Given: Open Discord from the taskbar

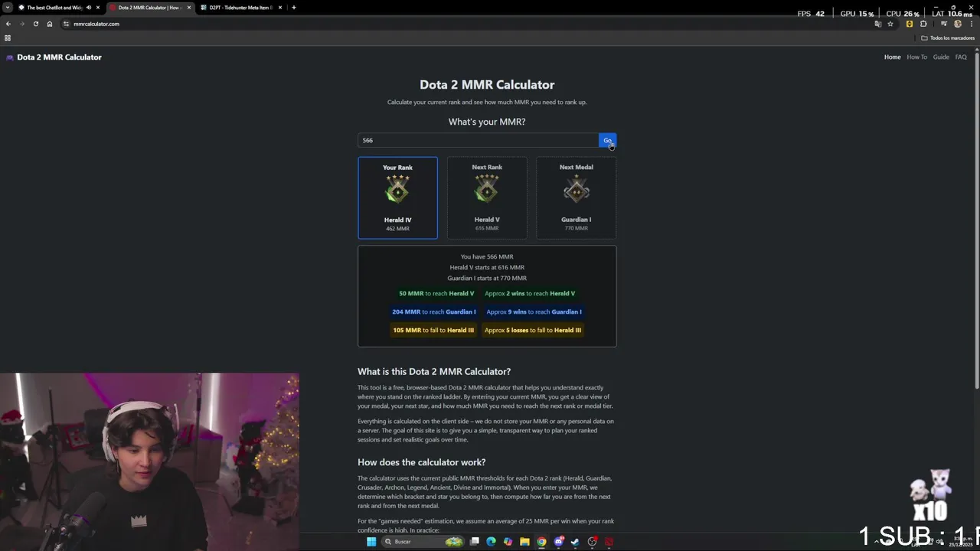Looking at the screenshot, I should pyautogui.click(x=559, y=542).
